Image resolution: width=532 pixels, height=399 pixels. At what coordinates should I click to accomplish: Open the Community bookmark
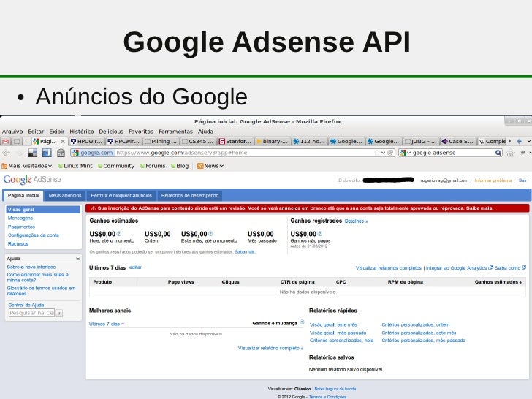pos(115,166)
